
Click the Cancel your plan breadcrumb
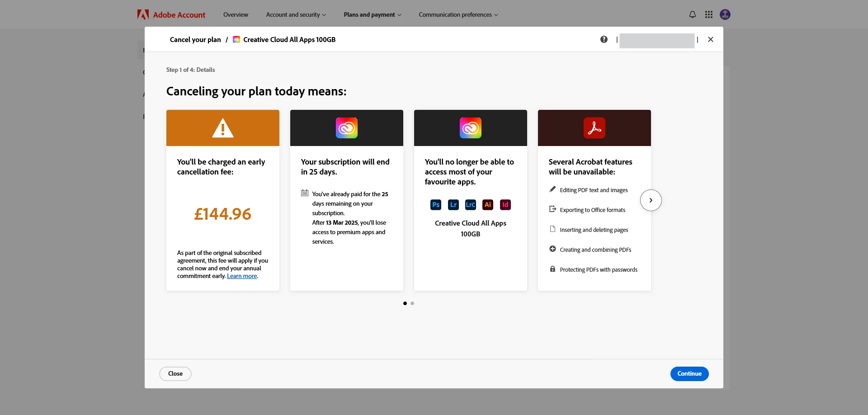[195, 40]
